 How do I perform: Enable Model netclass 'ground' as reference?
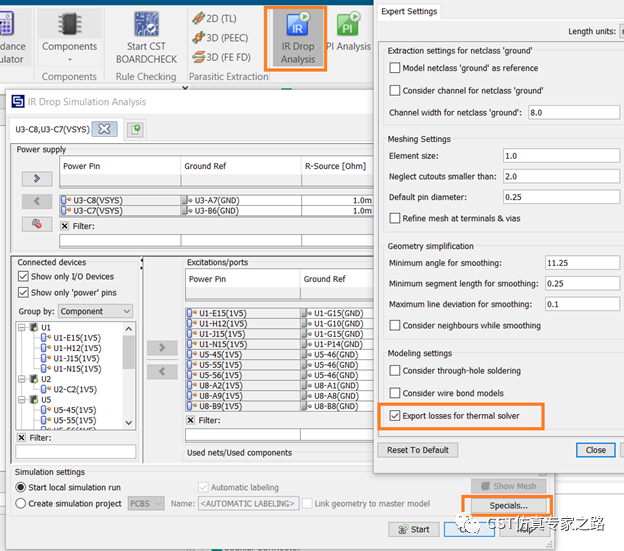click(x=395, y=68)
